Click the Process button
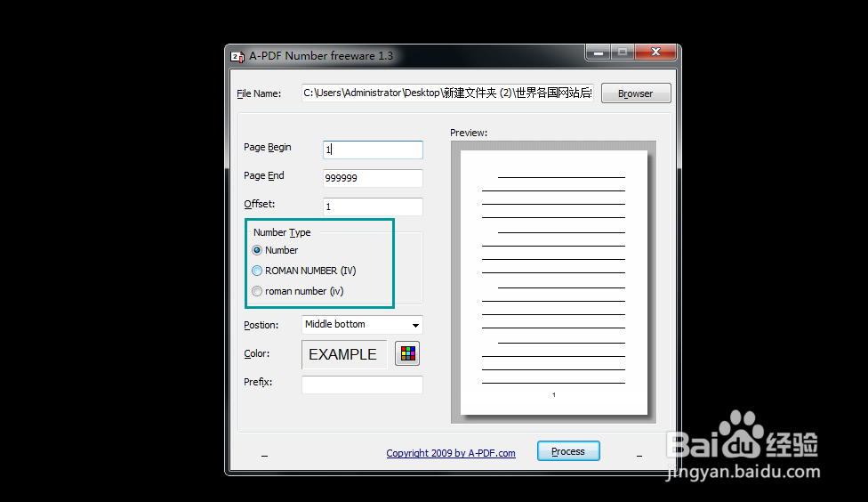868x502 pixels. click(x=568, y=451)
